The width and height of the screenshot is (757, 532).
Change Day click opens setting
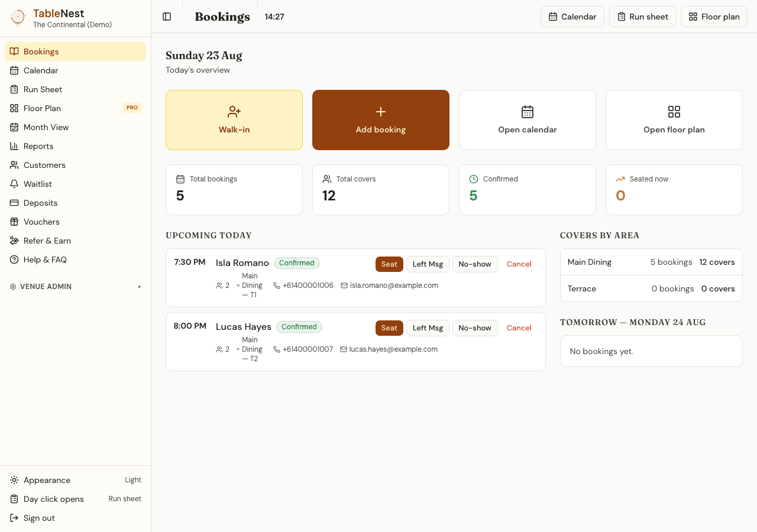click(75, 499)
